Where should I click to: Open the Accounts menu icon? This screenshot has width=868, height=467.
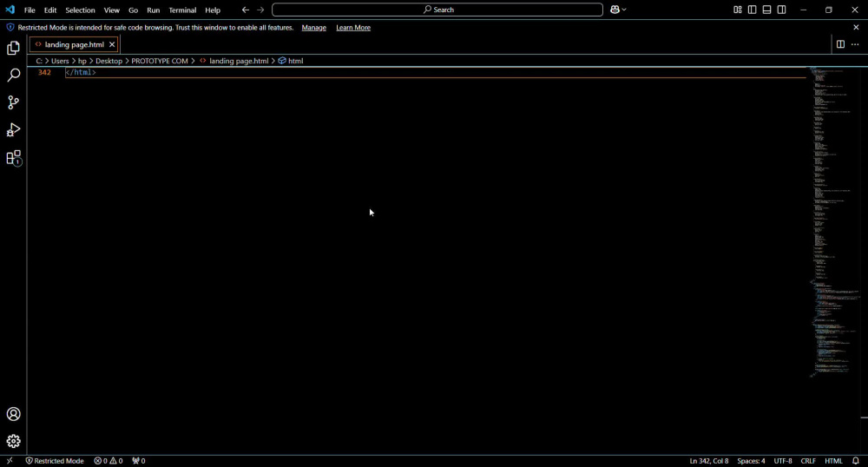click(x=13, y=414)
